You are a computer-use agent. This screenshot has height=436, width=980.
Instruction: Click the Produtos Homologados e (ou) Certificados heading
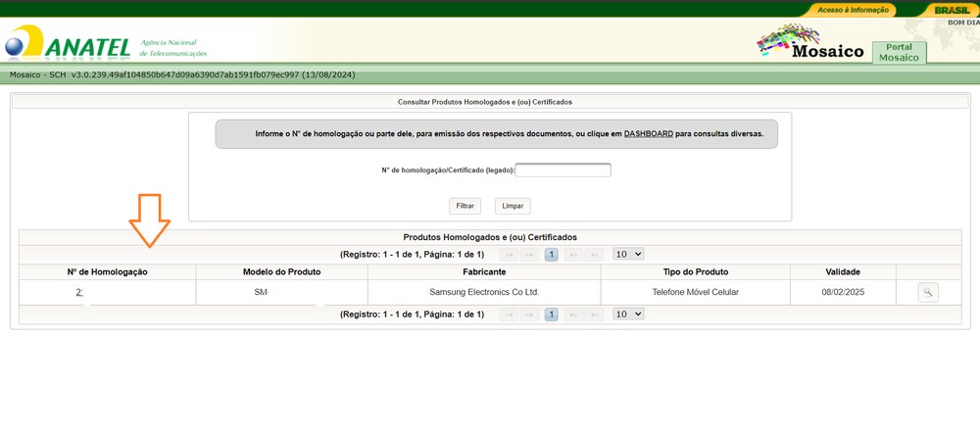[490, 237]
